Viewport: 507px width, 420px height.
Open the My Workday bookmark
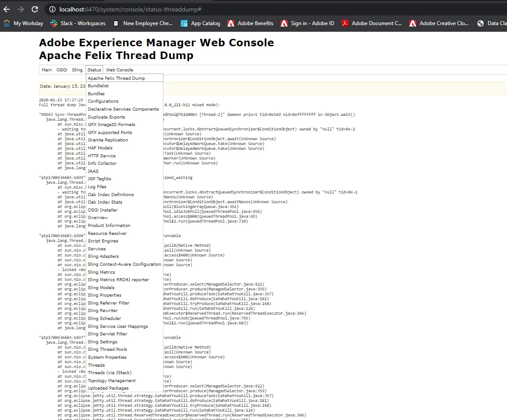click(x=23, y=23)
